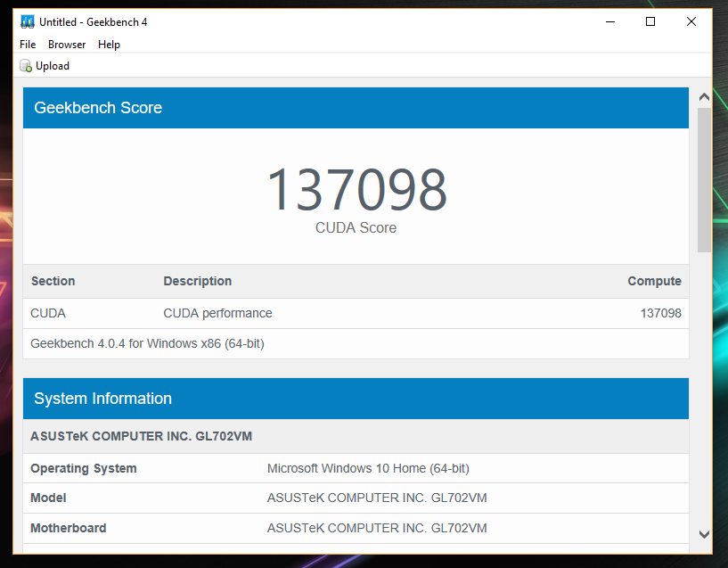Viewport: 728px width, 568px height.
Task: Click the Motherboard label
Action: [69, 528]
